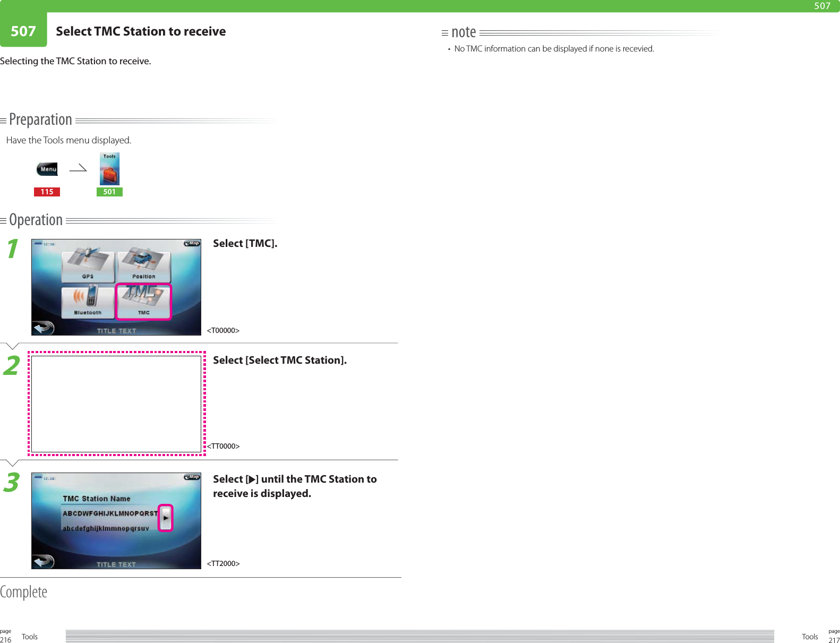Click the Select [TMC]. instruction text
Viewport: 840px width, 643px height.
click(245, 243)
